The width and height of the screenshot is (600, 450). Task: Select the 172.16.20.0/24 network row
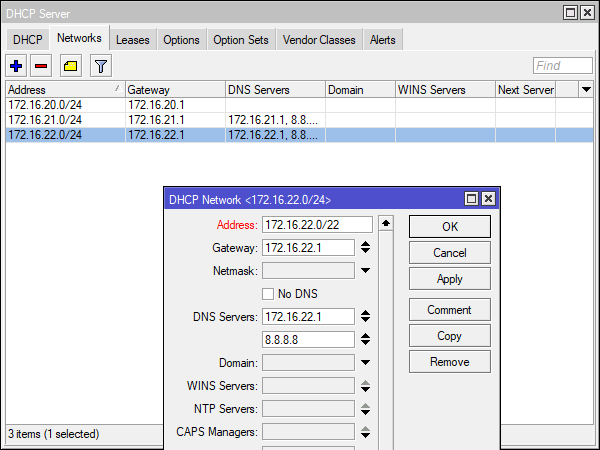[300, 105]
